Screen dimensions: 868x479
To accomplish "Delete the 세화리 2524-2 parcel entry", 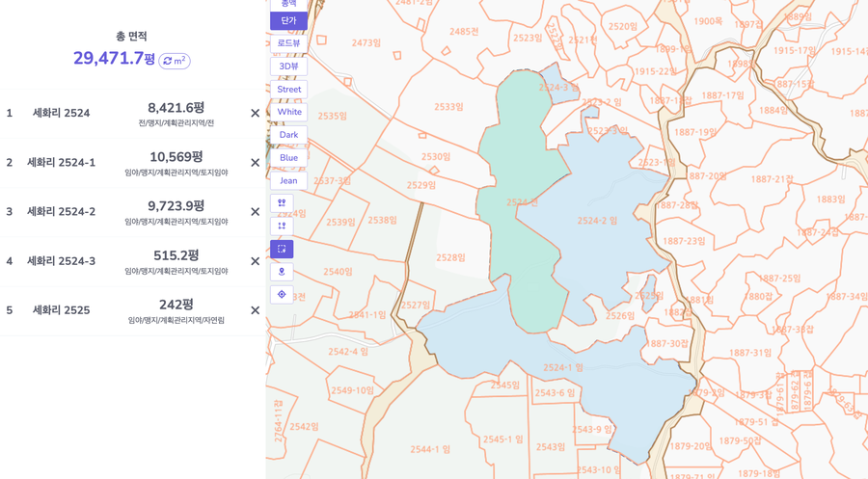I will (255, 212).
